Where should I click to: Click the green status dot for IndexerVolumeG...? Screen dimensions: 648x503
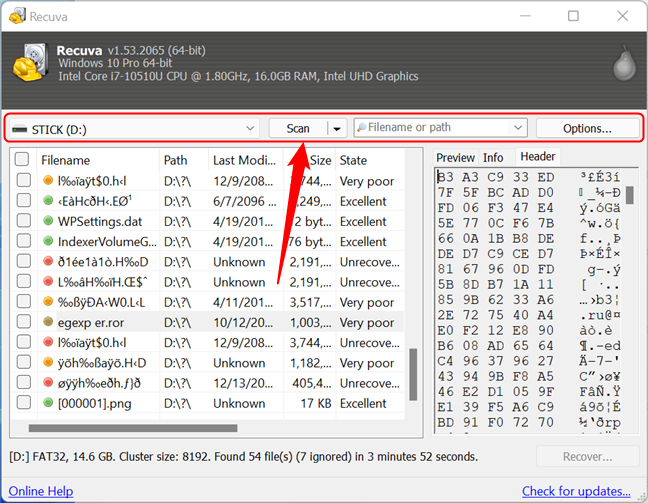tap(48, 241)
